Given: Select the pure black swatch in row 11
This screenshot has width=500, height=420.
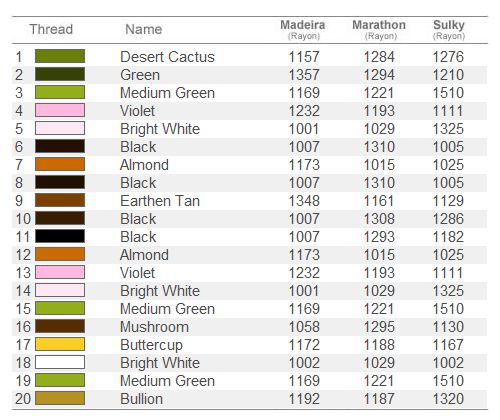Looking at the screenshot, I should click(x=60, y=236).
